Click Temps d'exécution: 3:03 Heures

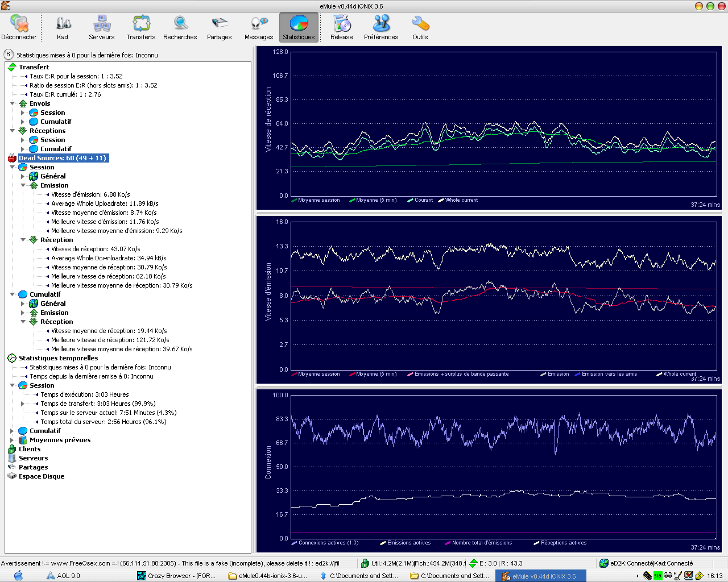(85, 394)
